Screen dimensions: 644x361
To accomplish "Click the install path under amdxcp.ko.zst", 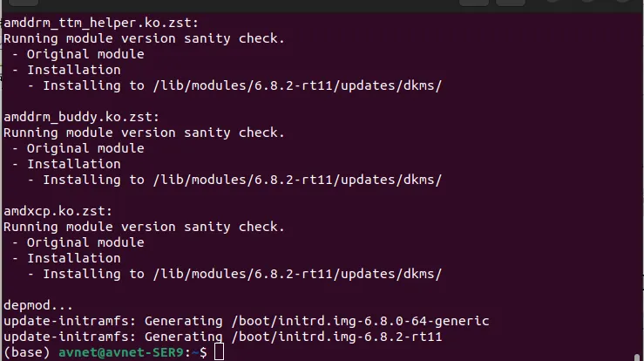I will click(x=295, y=274).
